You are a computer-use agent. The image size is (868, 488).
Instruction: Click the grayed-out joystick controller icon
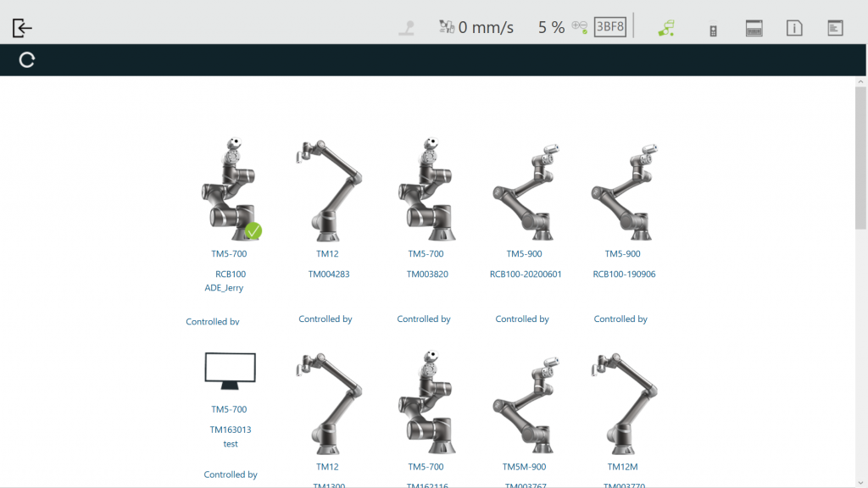(x=407, y=27)
